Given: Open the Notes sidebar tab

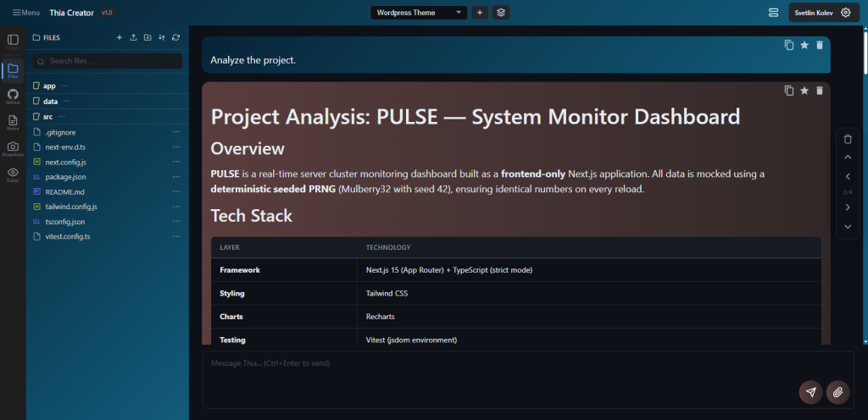Looking at the screenshot, I should click(x=13, y=123).
